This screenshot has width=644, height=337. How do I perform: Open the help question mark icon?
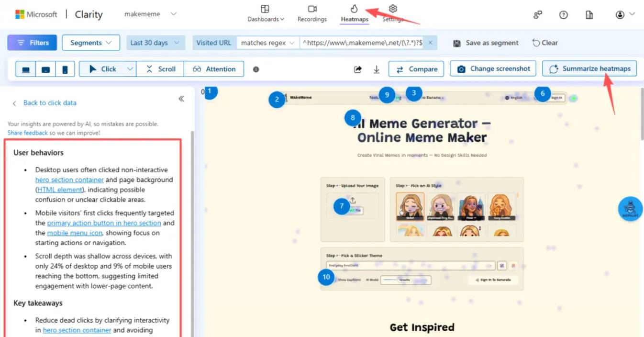564,15
